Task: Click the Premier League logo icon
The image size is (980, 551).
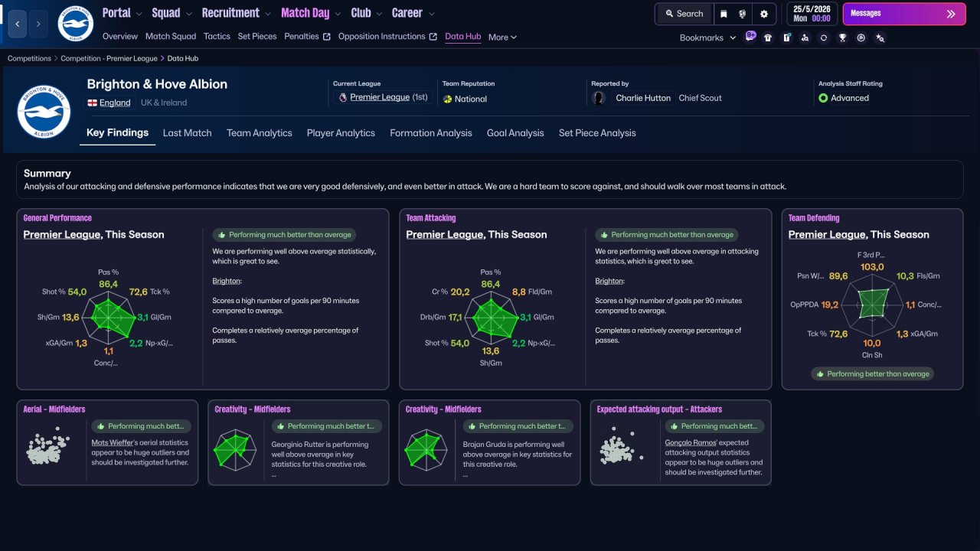Action: [x=342, y=98]
